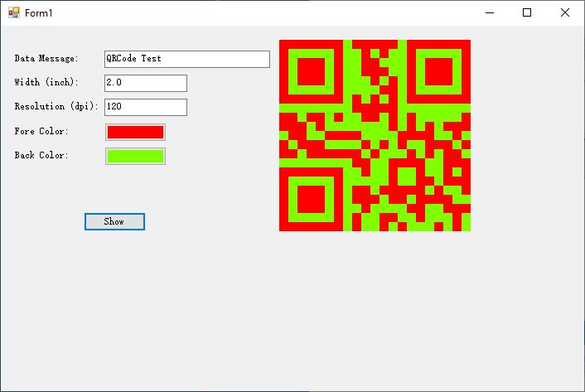The height and width of the screenshot is (392, 585).
Task: Click the 'Width (inch):' label
Action: pyautogui.click(x=46, y=82)
